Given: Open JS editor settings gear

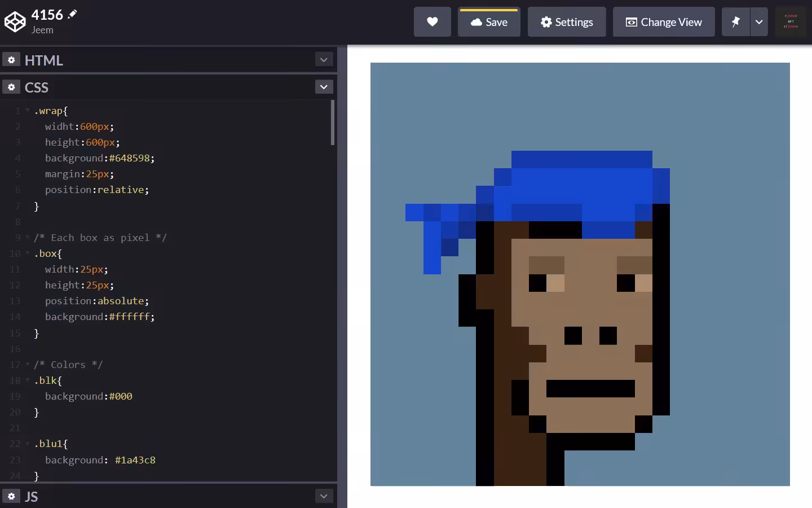Looking at the screenshot, I should (11, 496).
